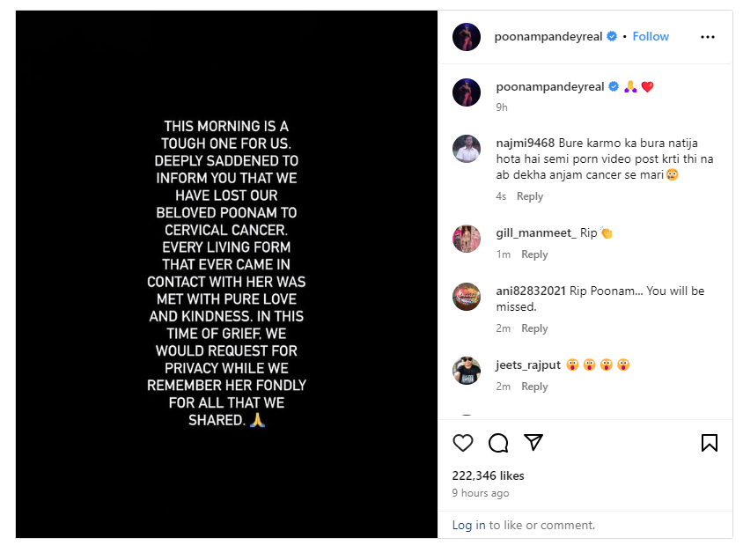Open gill_manmeet_'s profile avatar
Screen dimensions: 743x560
pyautogui.click(x=467, y=239)
